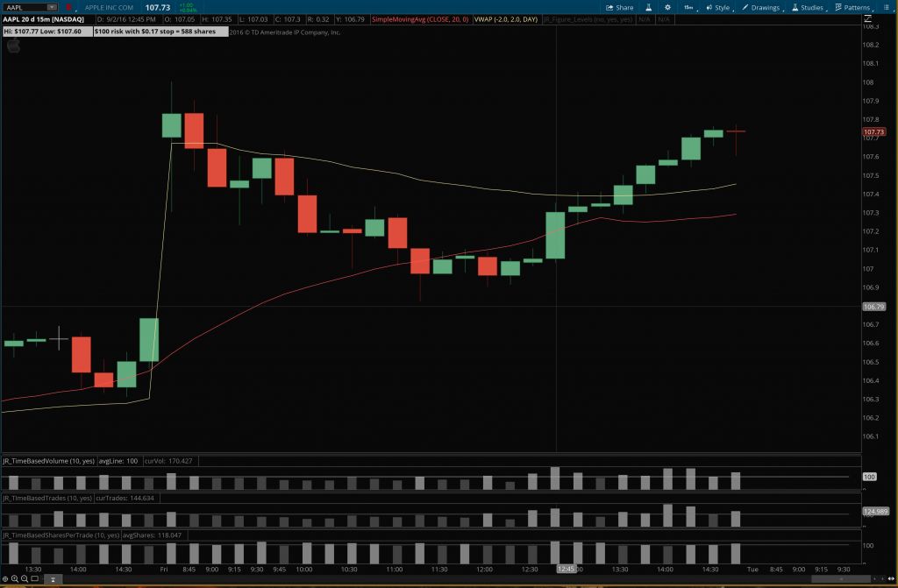Click the C: 107.3 close value
The width and height of the screenshot is (898, 588).
tap(288, 19)
